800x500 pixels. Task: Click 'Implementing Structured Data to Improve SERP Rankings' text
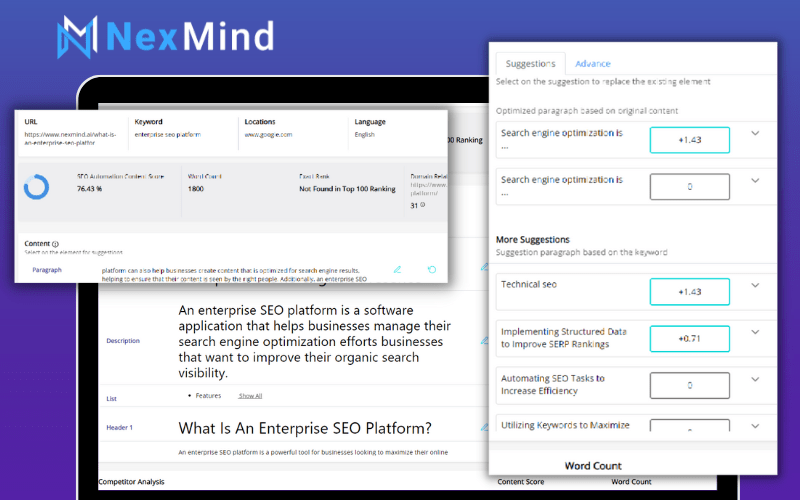pos(564,338)
